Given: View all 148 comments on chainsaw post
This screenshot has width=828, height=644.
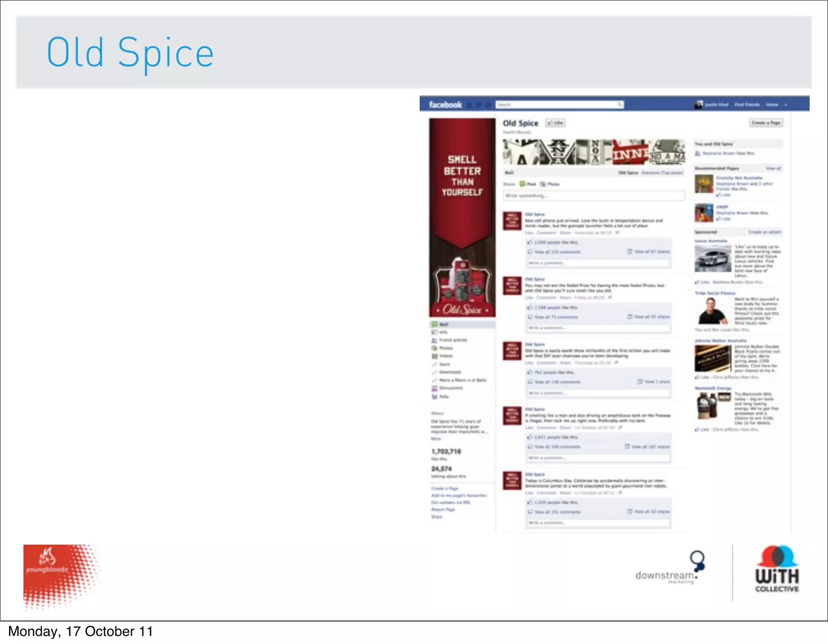Looking at the screenshot, I should [x=557, y=382].
